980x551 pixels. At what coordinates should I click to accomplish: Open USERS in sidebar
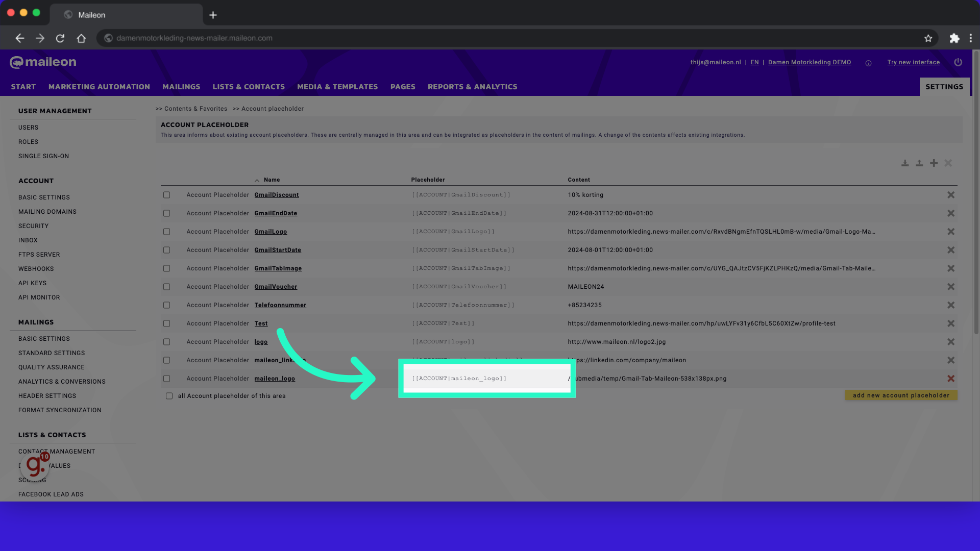[28, 128]
